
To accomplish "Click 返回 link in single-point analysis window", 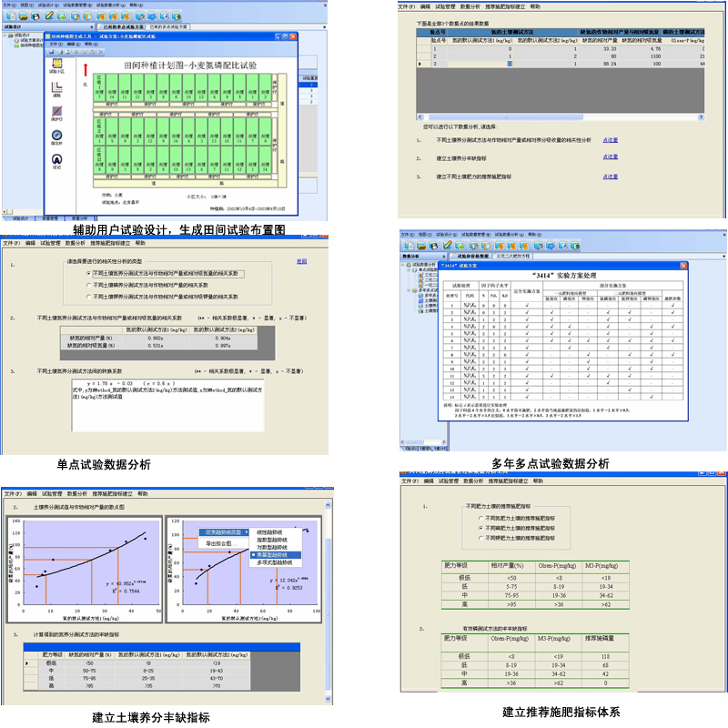I will [x=302, y=262].
